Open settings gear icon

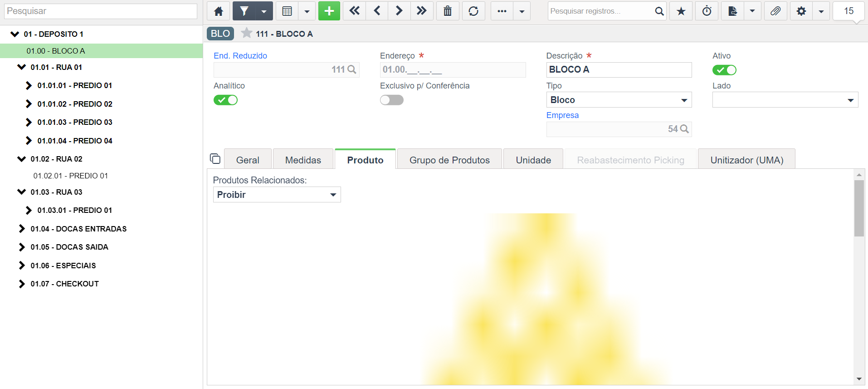801,11
